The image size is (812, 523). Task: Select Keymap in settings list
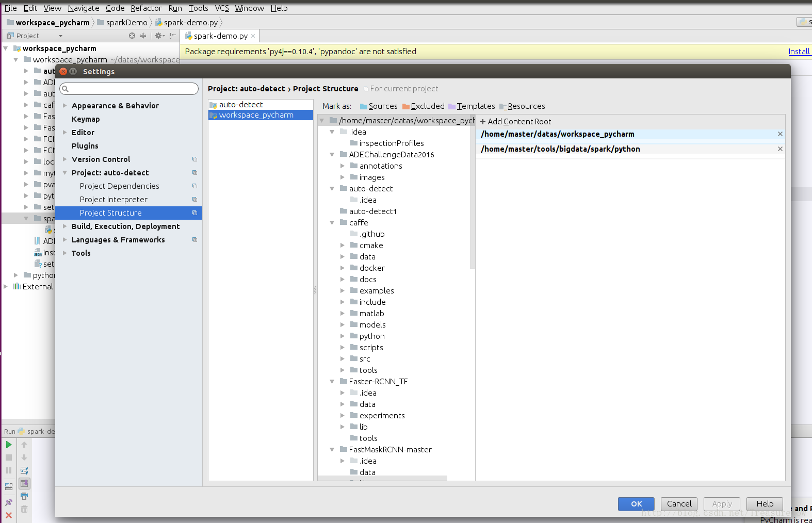86,119
